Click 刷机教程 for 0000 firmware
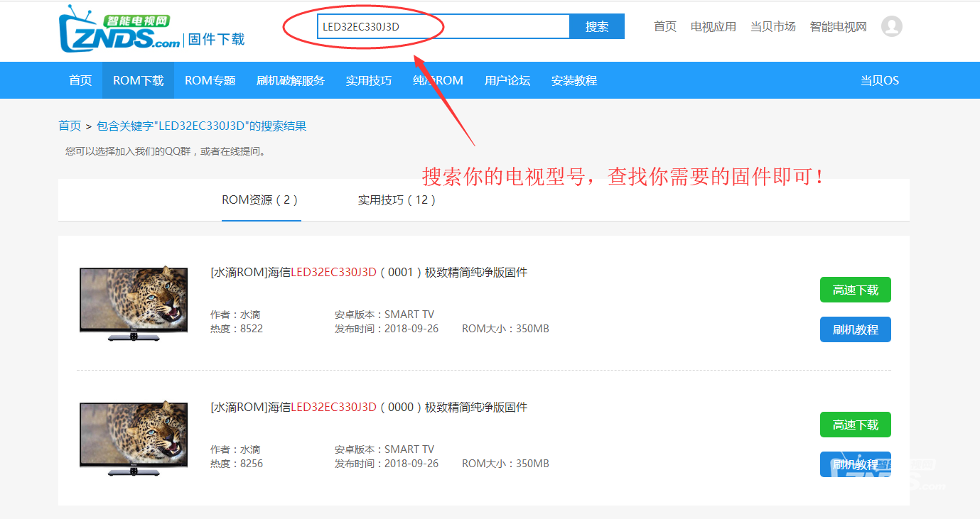Viewport: 980px width, 519px height. (x=856, y=464)
